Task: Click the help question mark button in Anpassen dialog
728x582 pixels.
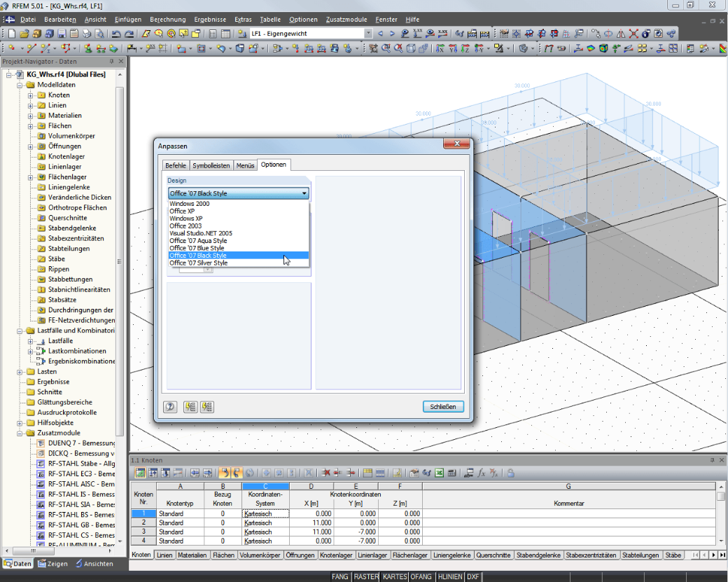Action: [170, 407]
